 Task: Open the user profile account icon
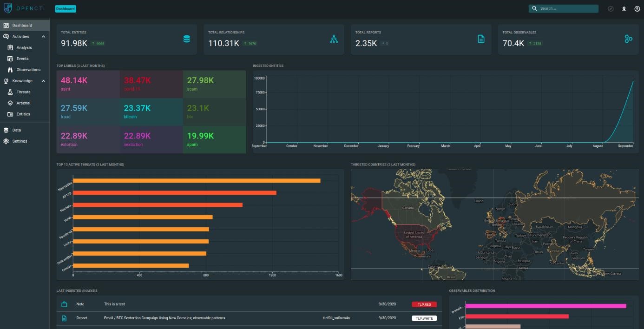click(637, 9)
